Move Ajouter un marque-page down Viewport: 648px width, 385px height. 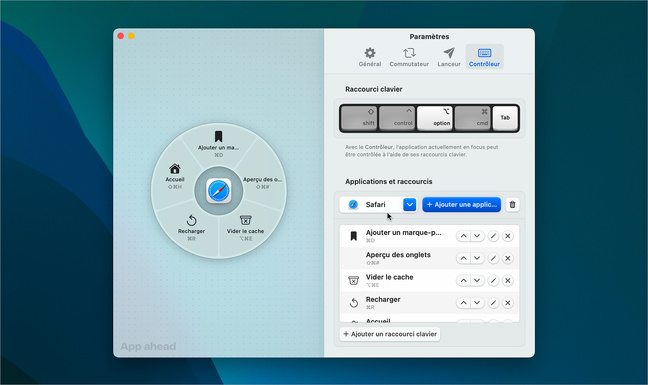point(477,236)
